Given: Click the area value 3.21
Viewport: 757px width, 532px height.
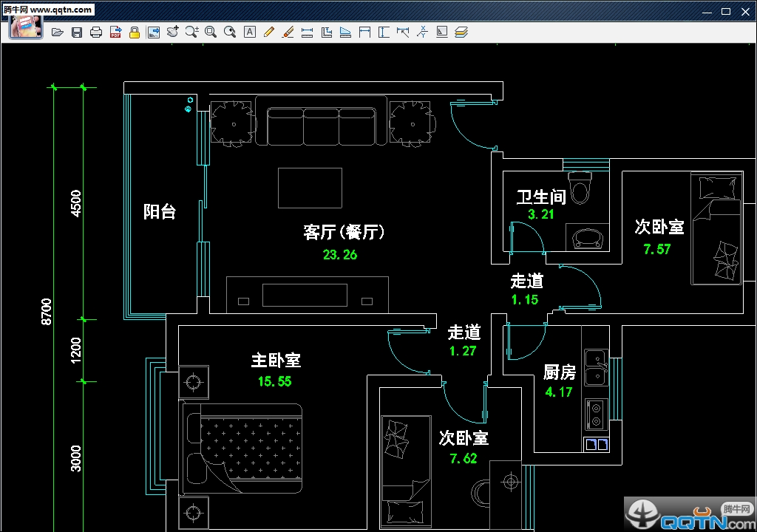Looking at the screenshot, I should click(540, 214).
